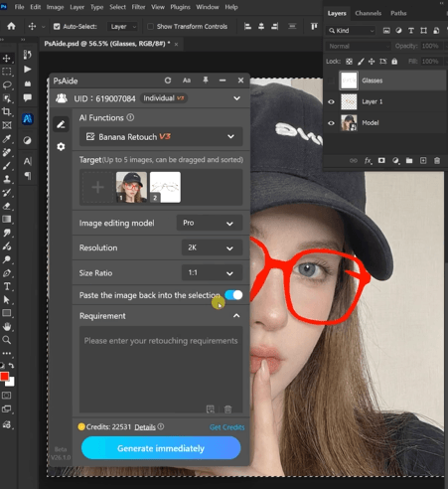Open the Resolution 2K dropdown
The image size is (448, 489).
click(x=212, y=247)
